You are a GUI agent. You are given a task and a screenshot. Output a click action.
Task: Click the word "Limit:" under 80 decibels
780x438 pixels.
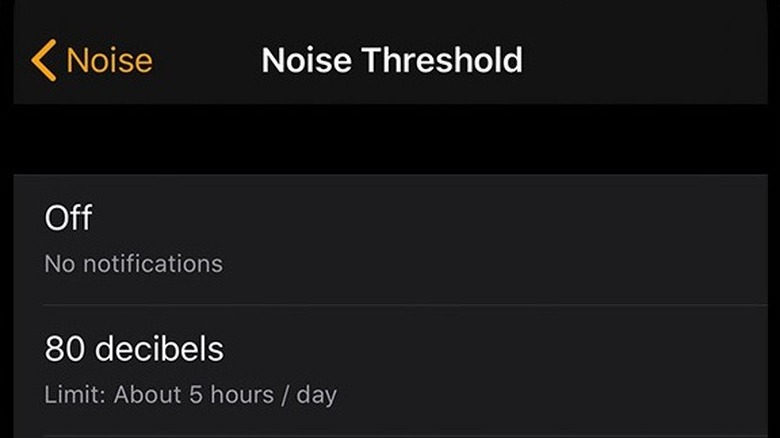(75, 394)
